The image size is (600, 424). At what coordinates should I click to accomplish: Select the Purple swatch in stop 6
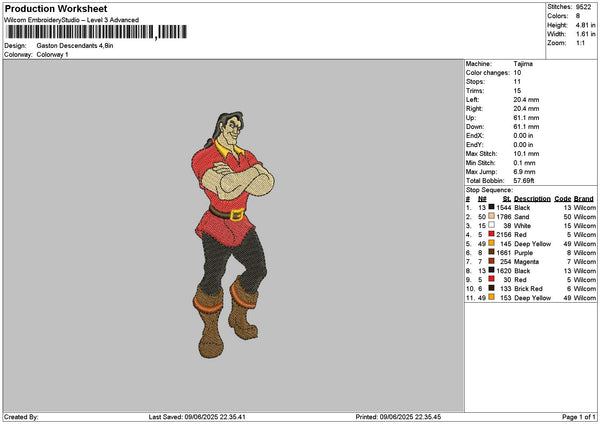[491, 252]
